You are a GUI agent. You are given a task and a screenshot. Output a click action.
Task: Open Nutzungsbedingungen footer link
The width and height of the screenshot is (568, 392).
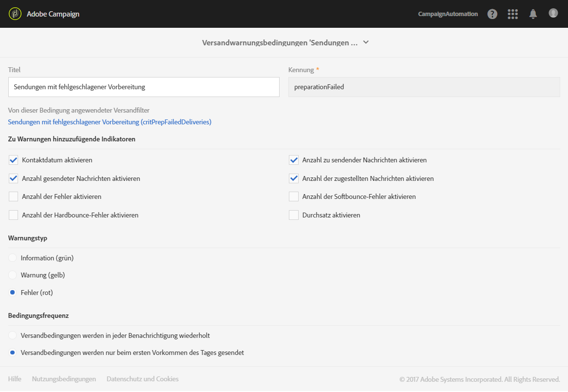pos(64,379)
